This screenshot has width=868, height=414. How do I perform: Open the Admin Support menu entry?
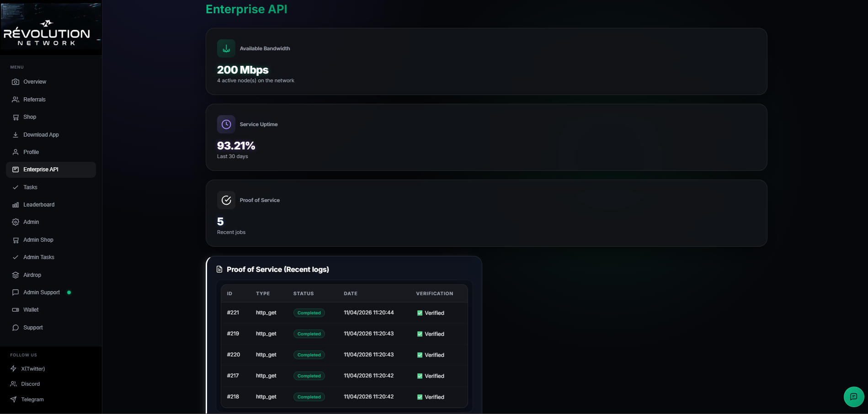pos(51,292)
